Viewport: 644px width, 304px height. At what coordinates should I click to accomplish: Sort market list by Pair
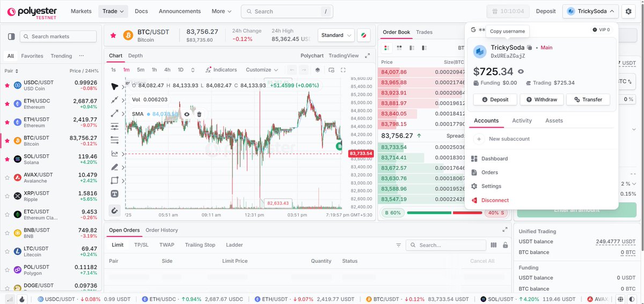pyautogui.click(x=11, y=71)
